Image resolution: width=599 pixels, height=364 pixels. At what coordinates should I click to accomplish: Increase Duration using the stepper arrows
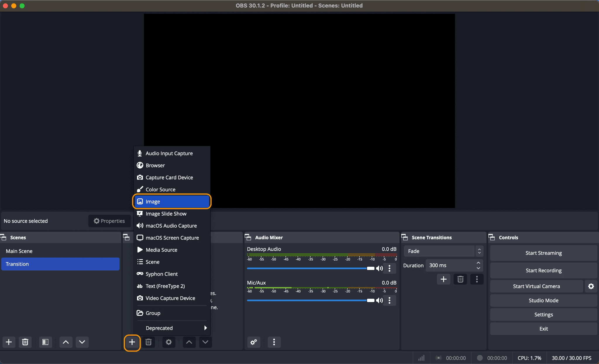point(478,263)
